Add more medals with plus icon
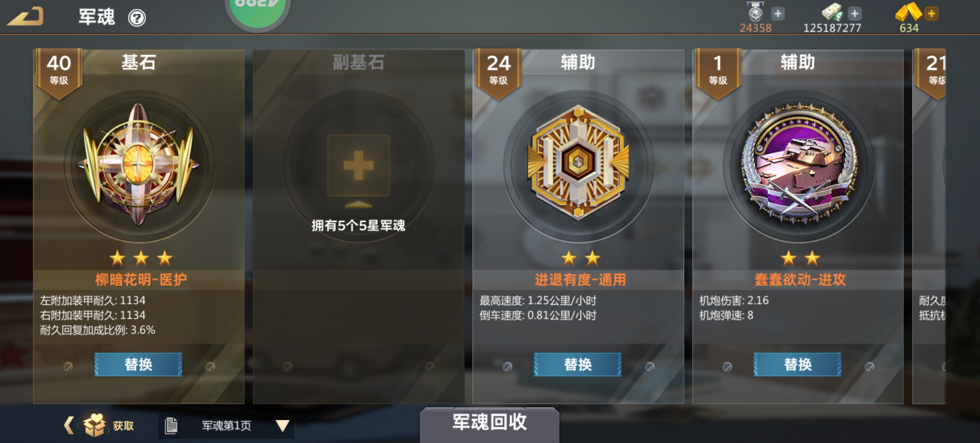980x443 pixels. coord(778,14)
